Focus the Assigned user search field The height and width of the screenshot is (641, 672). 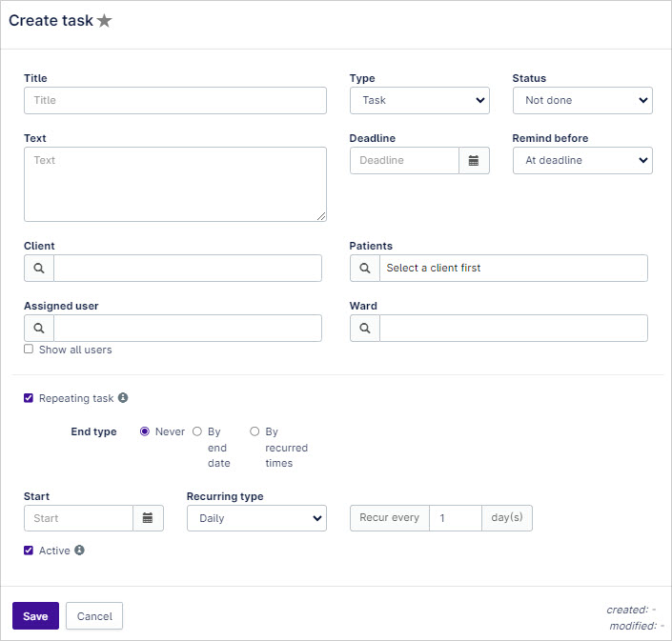[188, 328]
